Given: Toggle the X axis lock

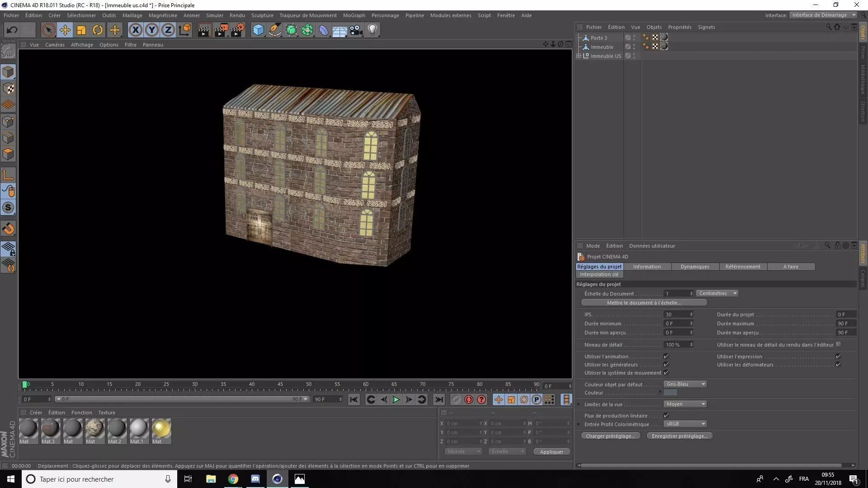Looking at the screenshot, I should point(135,30).
